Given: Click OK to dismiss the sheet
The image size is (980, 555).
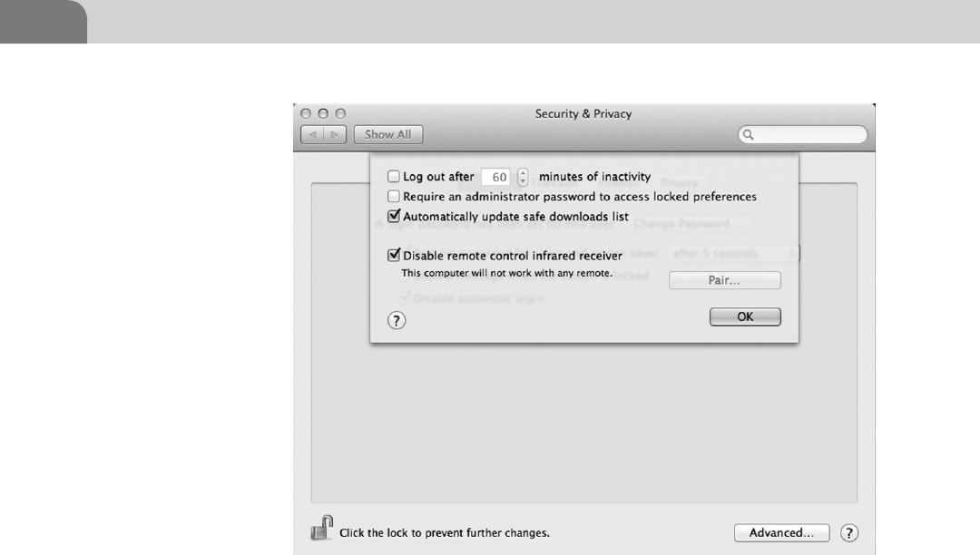Looking at the screenshot, I should [745, 316].
